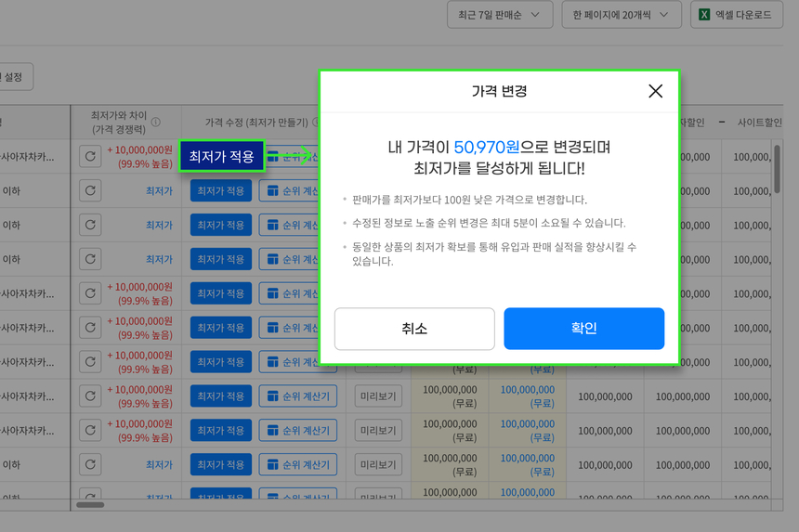
Task: Click refresh icon in the second table row
Action: click(90, 190)
